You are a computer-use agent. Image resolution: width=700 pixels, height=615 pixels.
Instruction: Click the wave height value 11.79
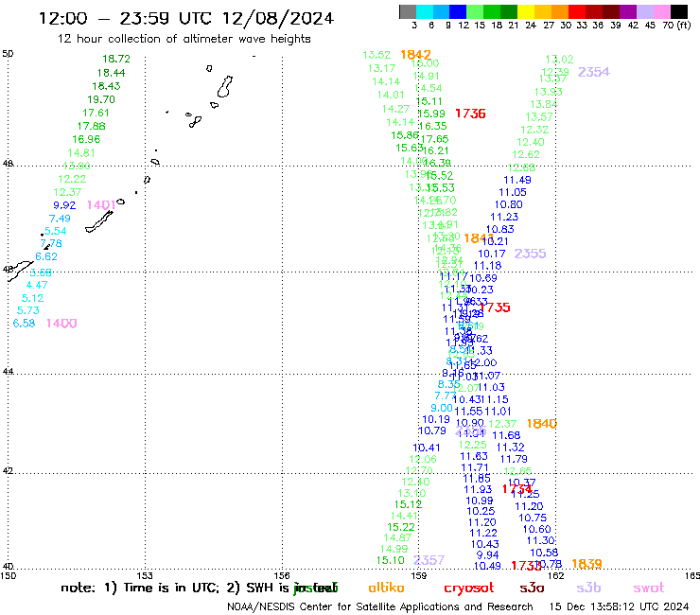click(514, 459)
